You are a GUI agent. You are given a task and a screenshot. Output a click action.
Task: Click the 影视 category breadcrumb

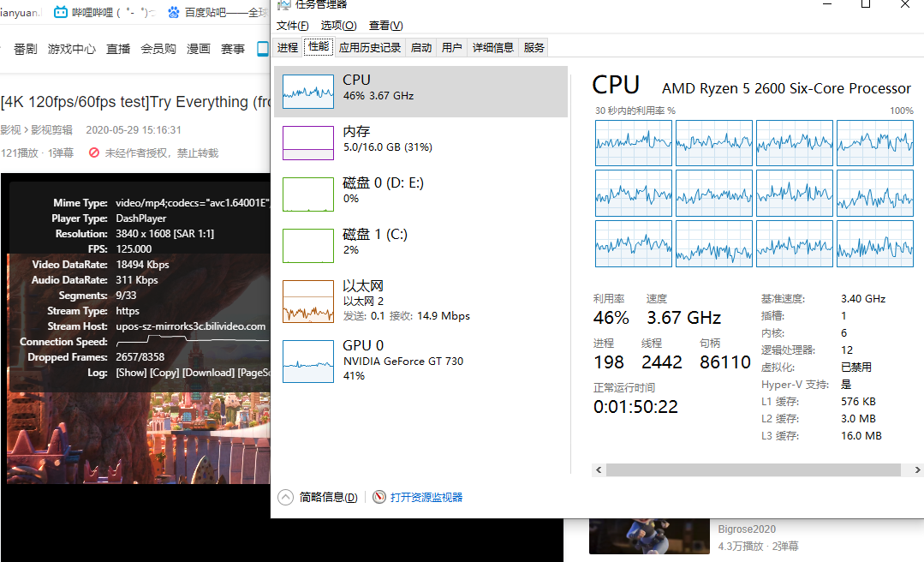tap(10, 129)
